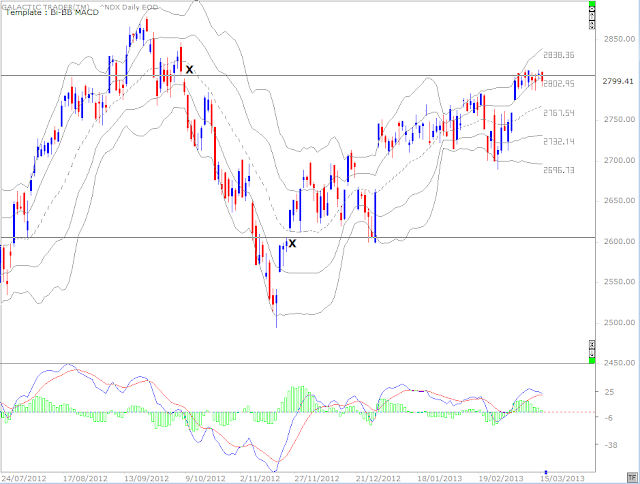Screen dimensions: 640x484
Task: Click the 2799.41 current price label
Action: click(618, 81)
